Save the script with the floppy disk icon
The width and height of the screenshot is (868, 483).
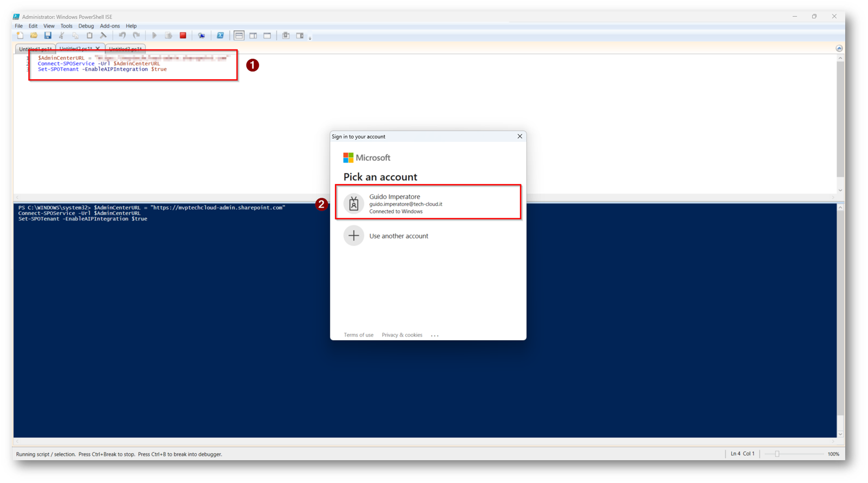(48, 36)
